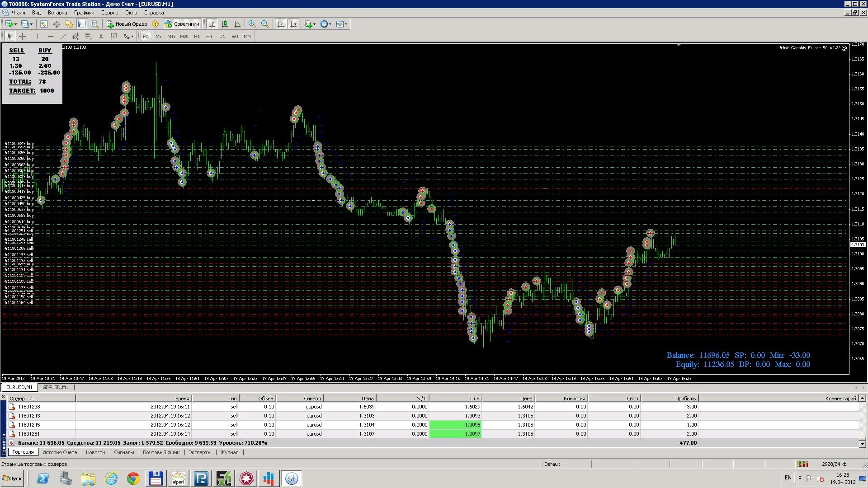868x488 pixels.
Task: Open the Графики menu
Action: pos(84,13)
